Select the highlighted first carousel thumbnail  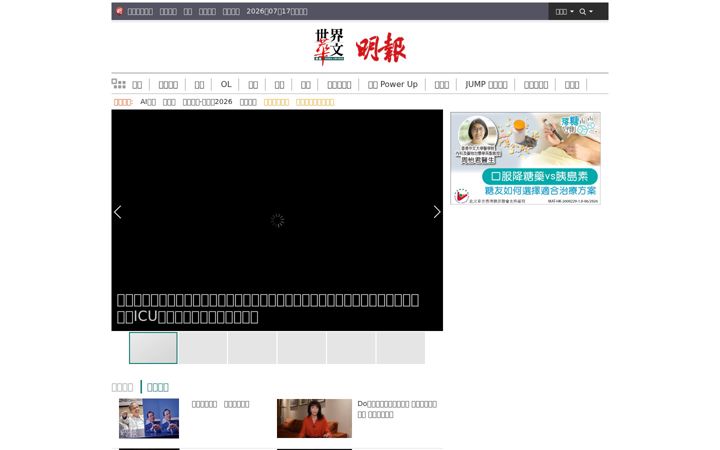point(153,348)
